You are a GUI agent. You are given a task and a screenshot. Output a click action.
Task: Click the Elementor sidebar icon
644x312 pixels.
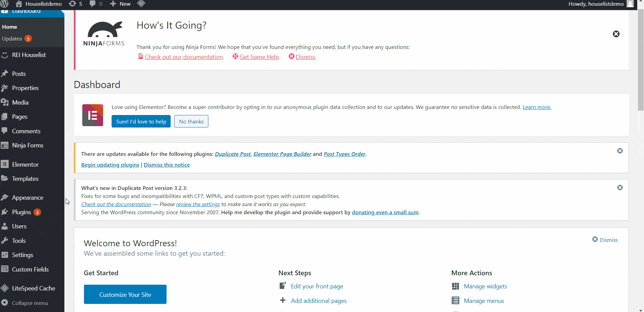5,164
